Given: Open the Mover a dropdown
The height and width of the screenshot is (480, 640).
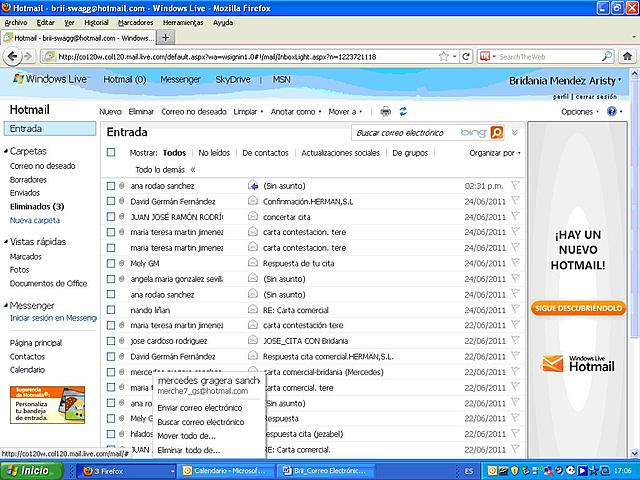Looking at the screenshot, I should click(345, 111).
